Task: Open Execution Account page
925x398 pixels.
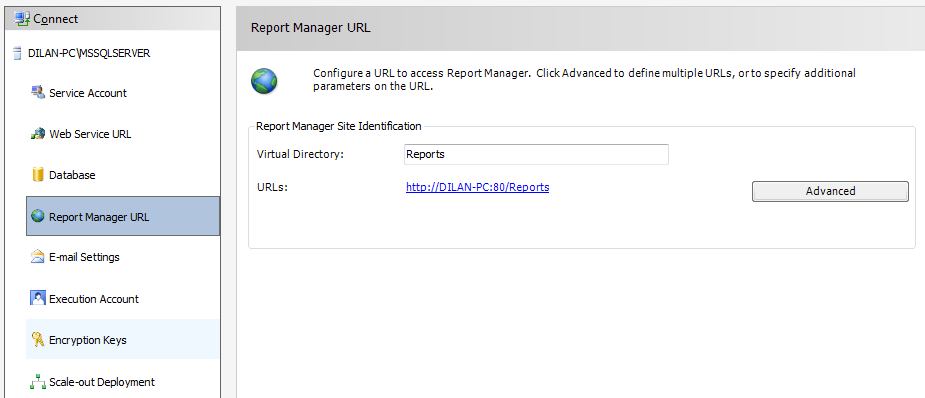Action: (x=94, y=299)
